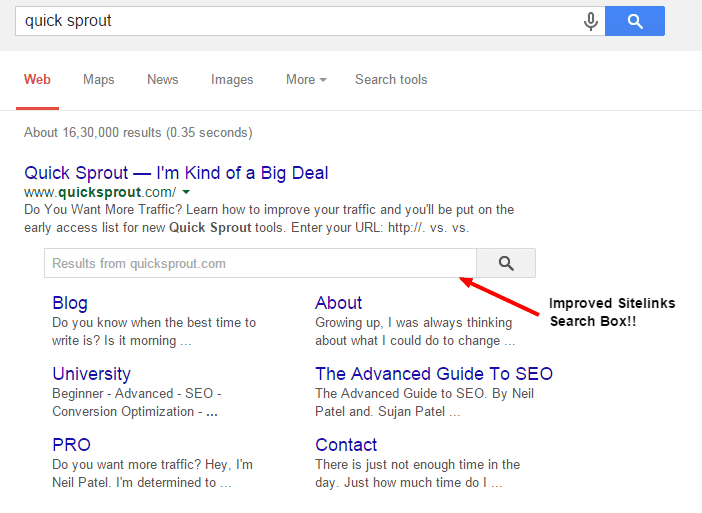Open the About sitelink
This screenshot has height=513, width=702.
click(x=338, y=303)
